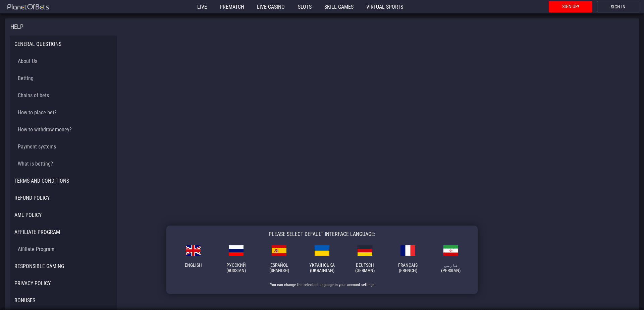Navigate to PREMATCH
Viewport: 644px width, 310px height.
(x=231, y=7)
